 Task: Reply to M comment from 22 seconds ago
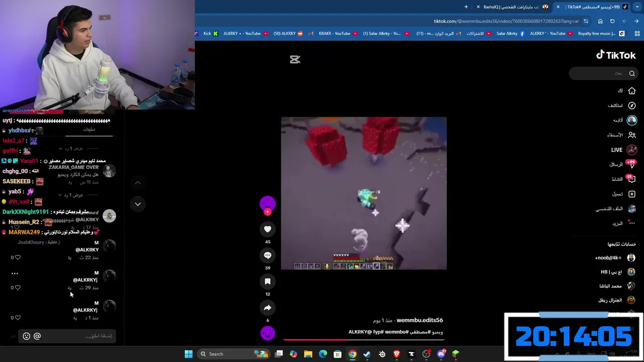point(69,258)
